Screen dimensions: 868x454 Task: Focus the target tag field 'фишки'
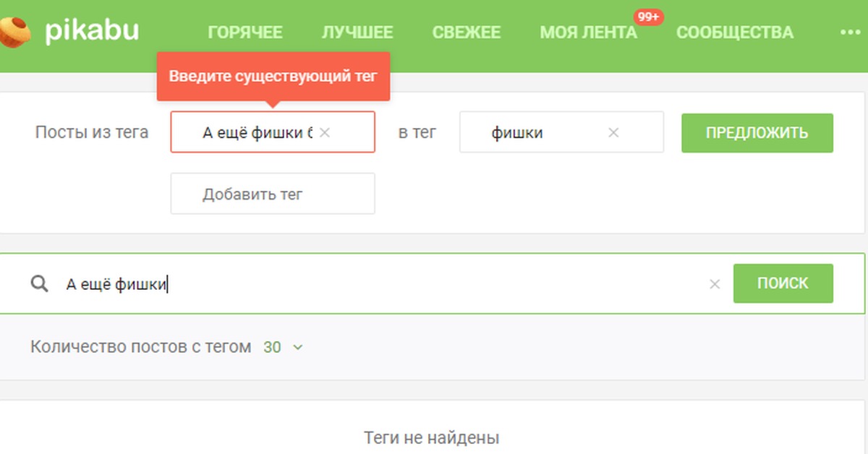point(561,132)
